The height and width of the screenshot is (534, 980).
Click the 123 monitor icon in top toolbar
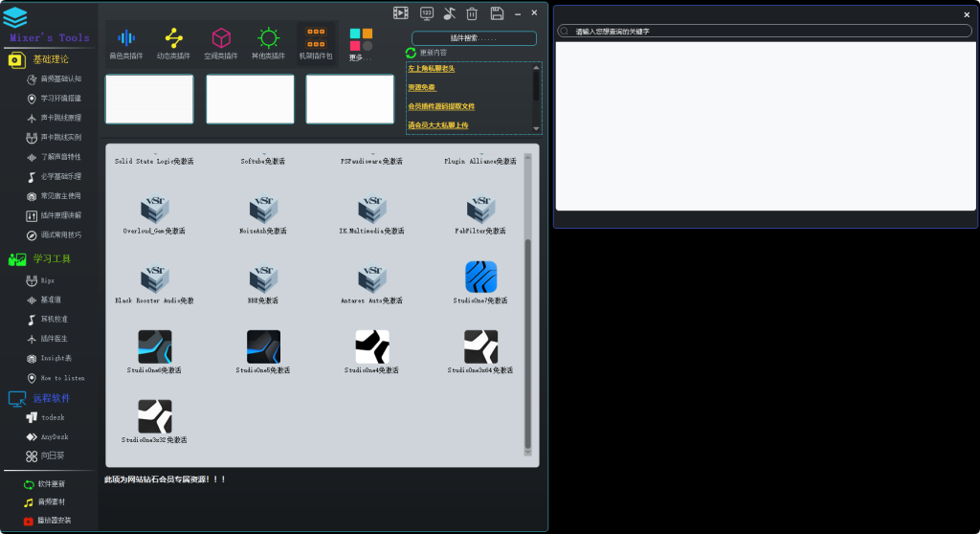coord(427,13)
